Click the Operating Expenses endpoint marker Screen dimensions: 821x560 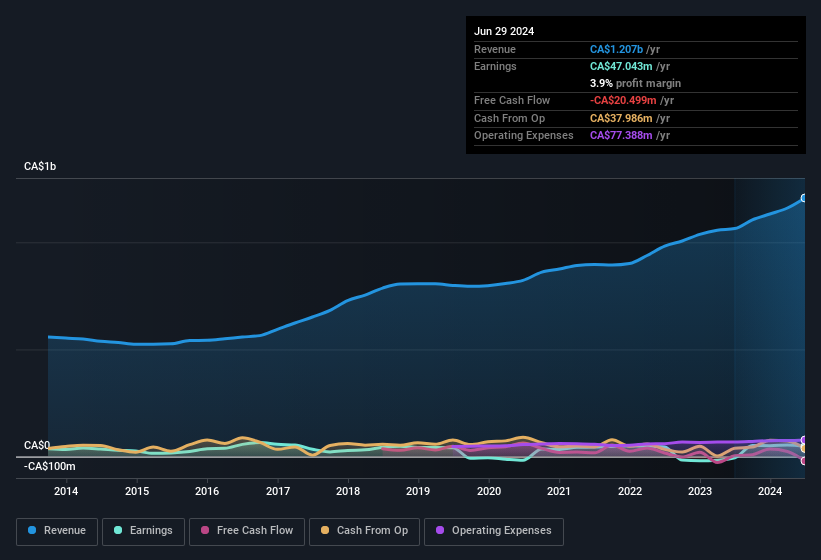point(804,440)
